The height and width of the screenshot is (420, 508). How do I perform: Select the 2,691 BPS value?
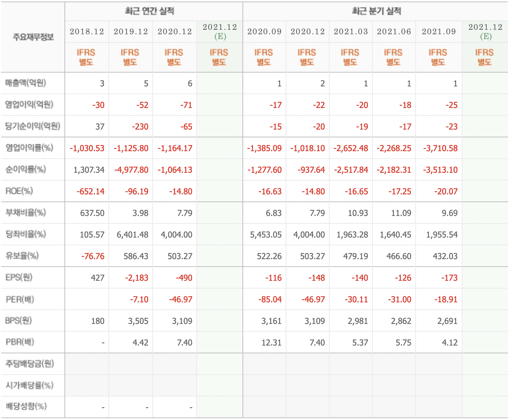point(447,321)
